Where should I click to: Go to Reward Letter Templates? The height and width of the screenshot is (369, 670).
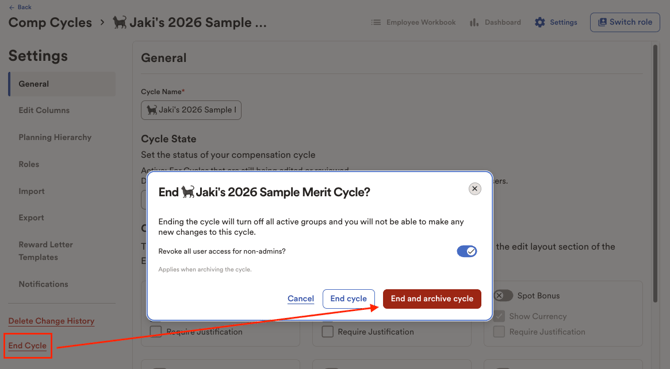(46, 251)
